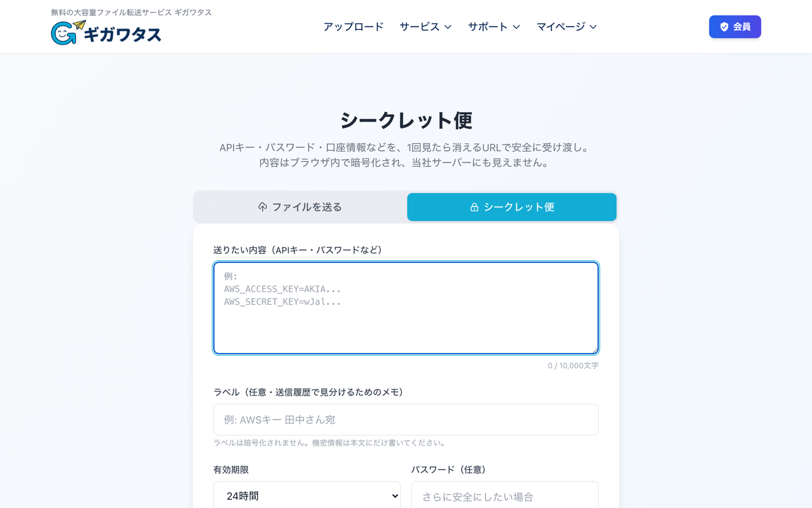Click the ラベル input field
812x508 pixels.
click(406, 420)
